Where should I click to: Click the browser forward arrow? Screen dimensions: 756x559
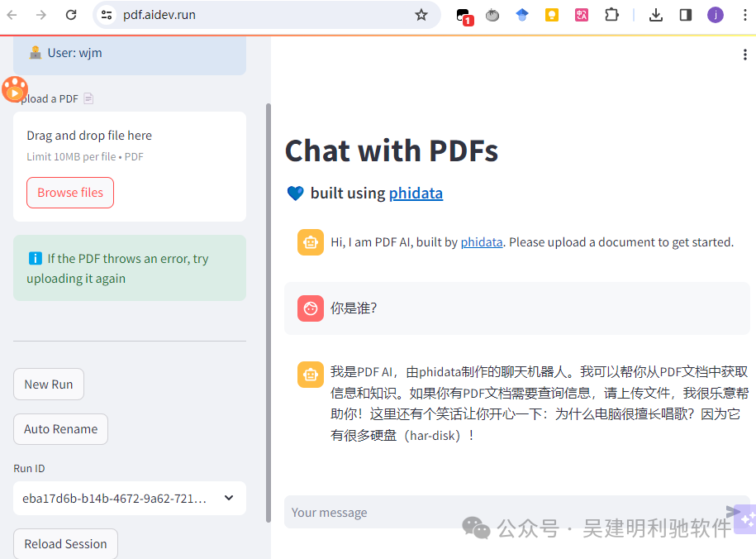pos(41,15)
